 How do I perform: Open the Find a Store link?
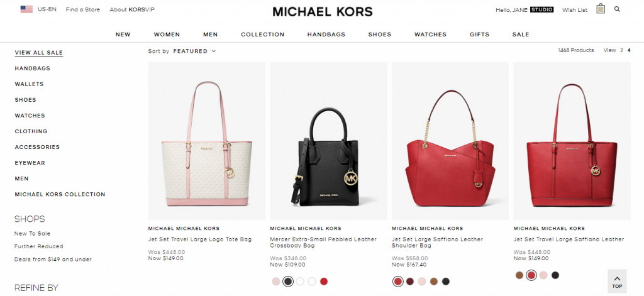[83, 9]
